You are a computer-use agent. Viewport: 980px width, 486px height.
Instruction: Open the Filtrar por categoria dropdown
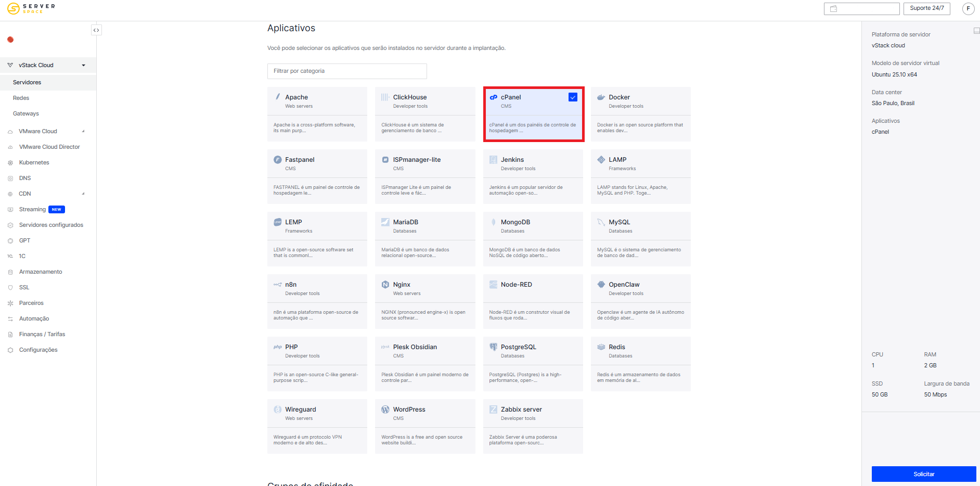pos(347,71)
